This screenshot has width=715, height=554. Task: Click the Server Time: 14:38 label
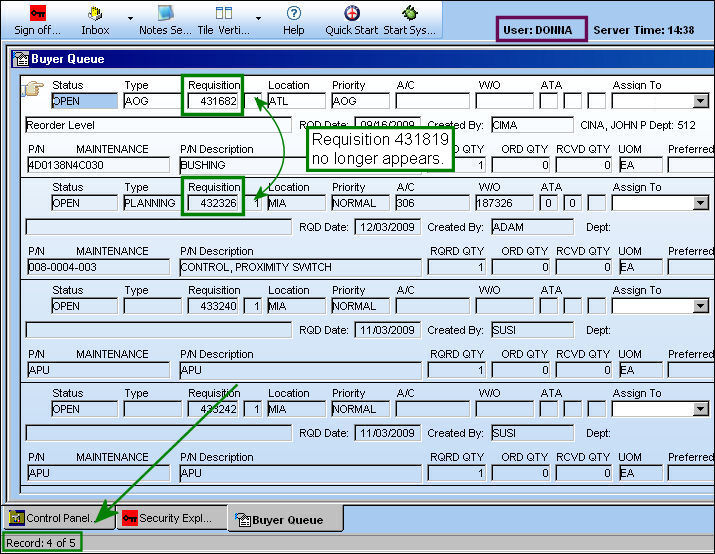643,30
